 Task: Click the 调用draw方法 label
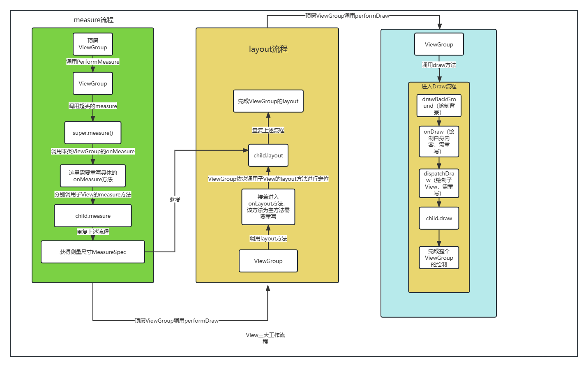click(x=439, y=65)
